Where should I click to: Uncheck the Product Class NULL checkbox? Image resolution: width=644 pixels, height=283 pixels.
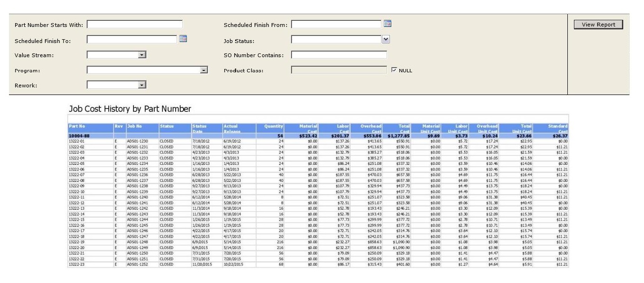395,70
